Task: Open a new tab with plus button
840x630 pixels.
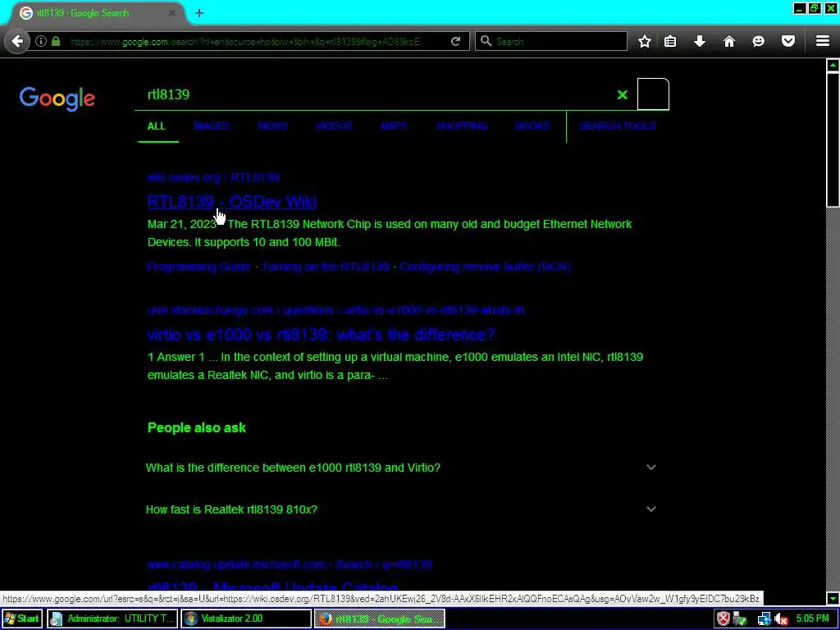Action: (x=199, y=13)
